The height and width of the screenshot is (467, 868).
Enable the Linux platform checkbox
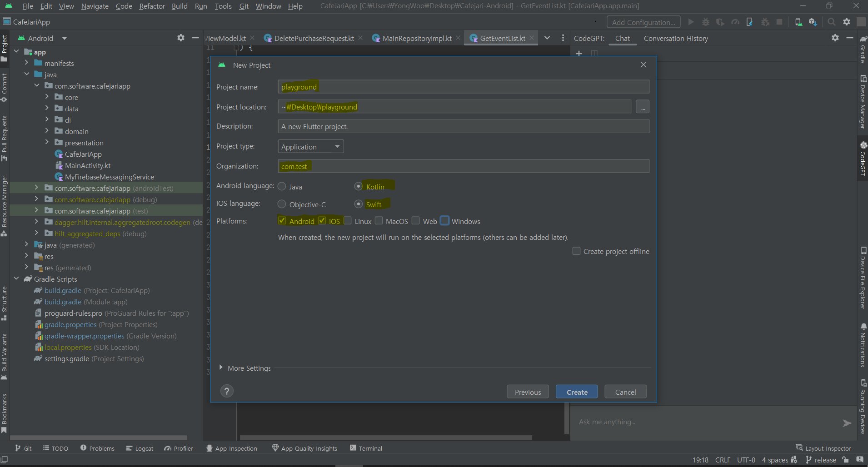pyautogui.click(x=347, y=221)
